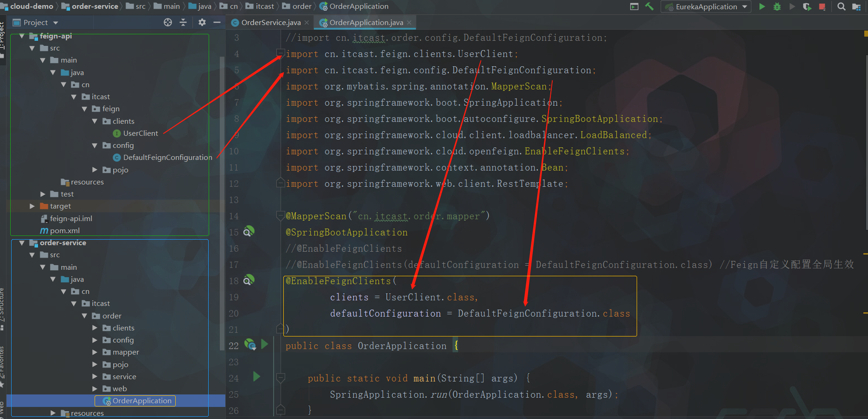
Task: Open Search Everywhere magnifier icon
Action: pyautogui.click(x=841, y=6)
